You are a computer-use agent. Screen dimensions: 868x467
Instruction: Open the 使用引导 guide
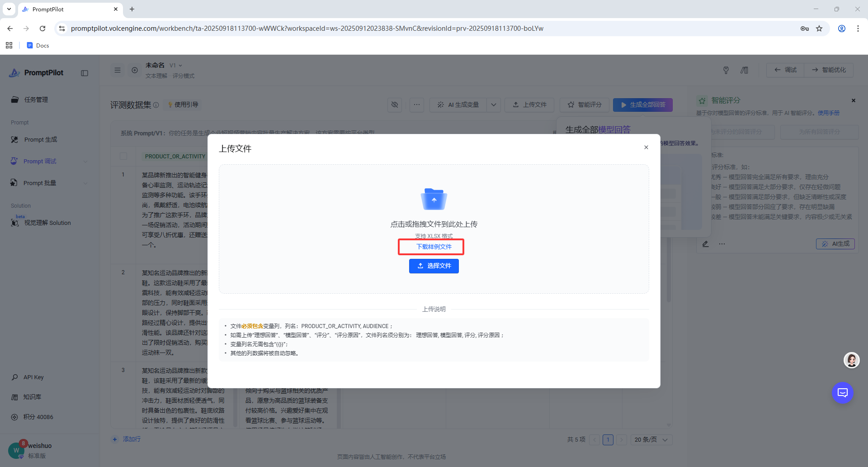[x=183, y=105]
